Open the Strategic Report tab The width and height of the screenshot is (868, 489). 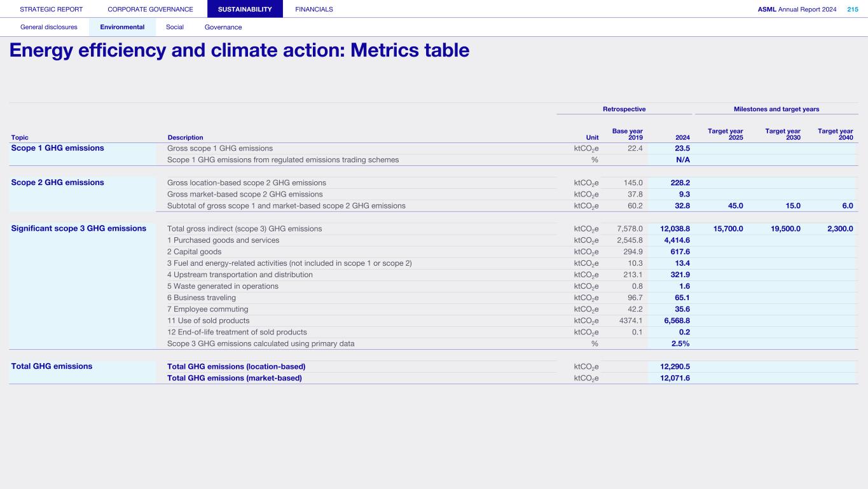51,9
